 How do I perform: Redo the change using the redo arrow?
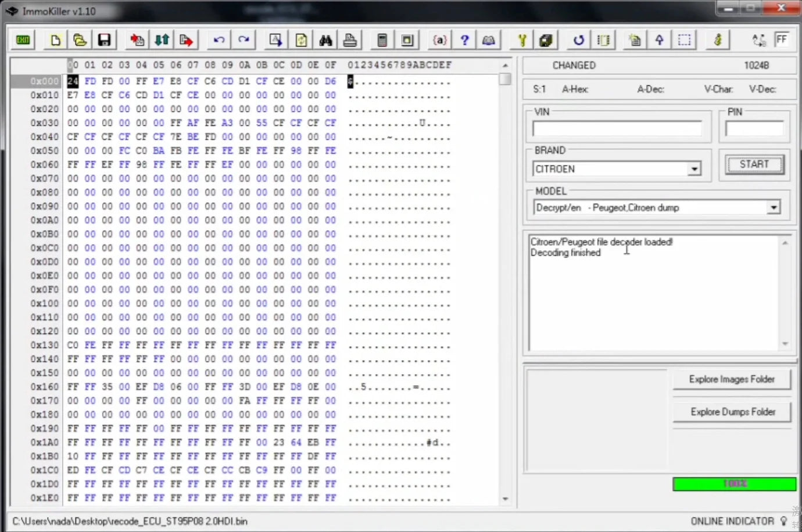(x=244, y=39)
